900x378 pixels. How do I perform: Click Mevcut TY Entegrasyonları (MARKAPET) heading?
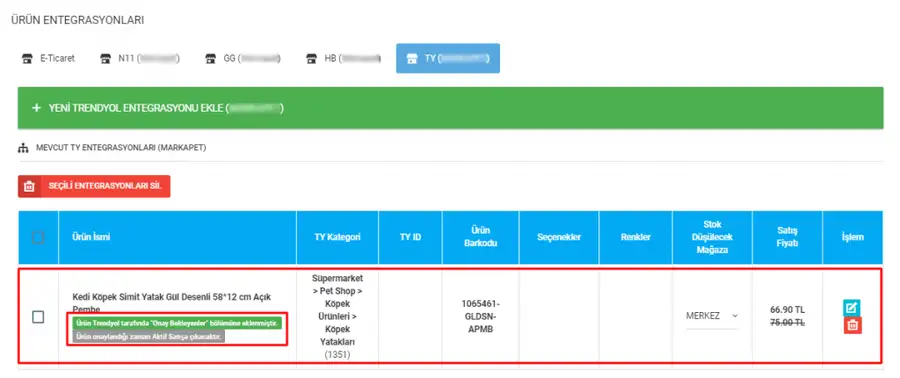(120, 148)
